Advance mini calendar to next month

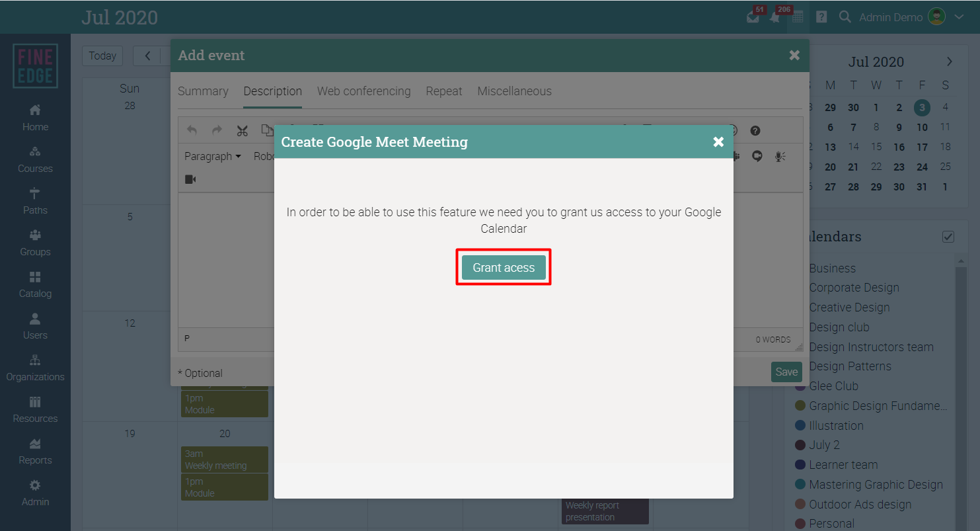click(950, 61)
